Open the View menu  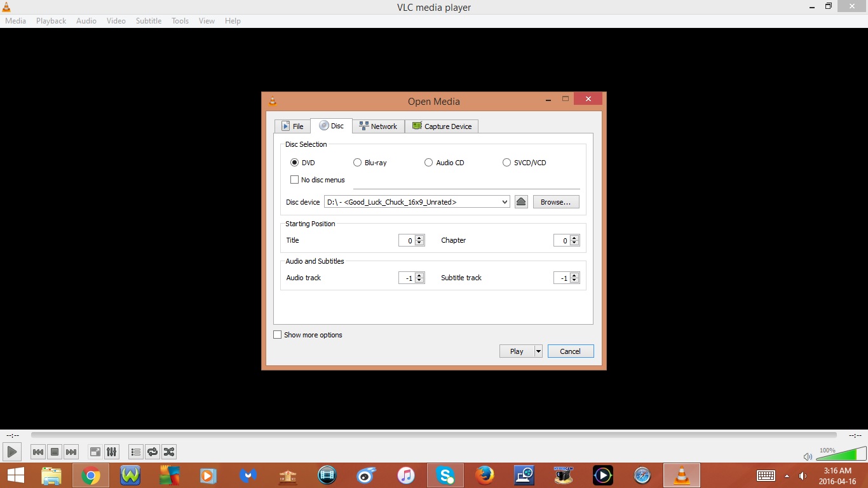(207, 21)
